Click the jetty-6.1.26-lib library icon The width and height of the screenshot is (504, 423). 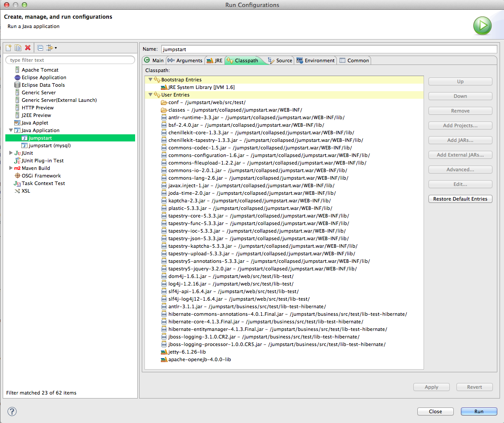tap(164, 352)
